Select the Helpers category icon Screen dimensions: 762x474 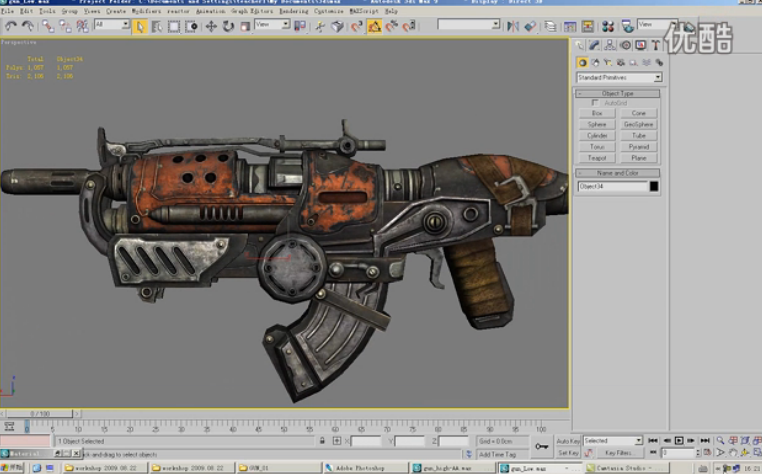633,62
